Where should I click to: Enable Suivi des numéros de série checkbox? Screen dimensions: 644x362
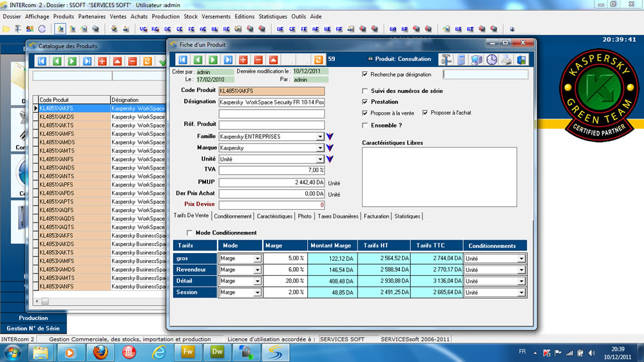pos(365,91)
